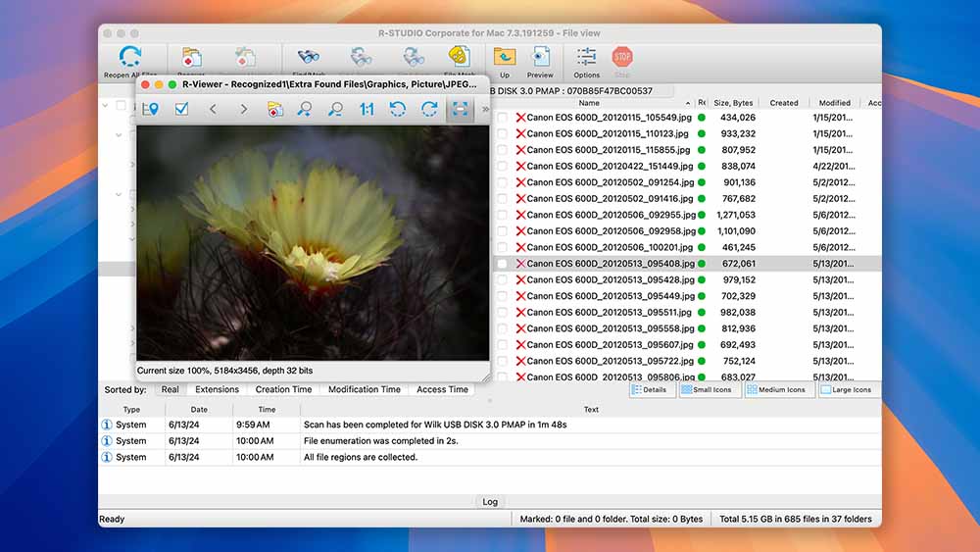This screenshot has width=980, height=552.
Task: Click red X icon of 20120422_151449.jpg
Action: (x=520, y=167)
